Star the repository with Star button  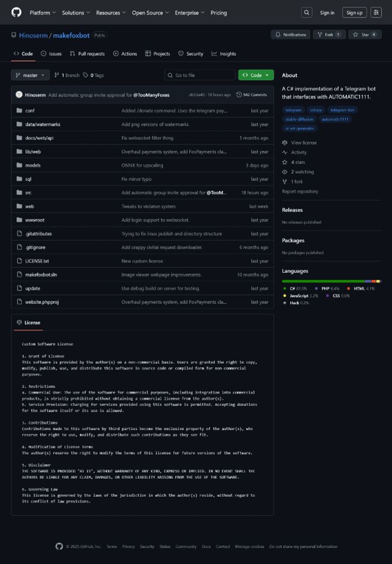pyautogui.click(x=365, y=34)
